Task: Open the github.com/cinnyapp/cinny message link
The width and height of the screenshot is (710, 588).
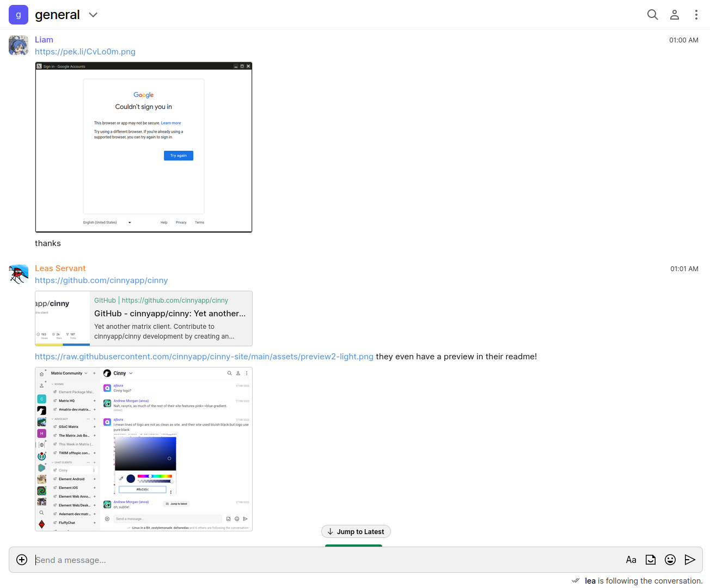Action: 101,280
